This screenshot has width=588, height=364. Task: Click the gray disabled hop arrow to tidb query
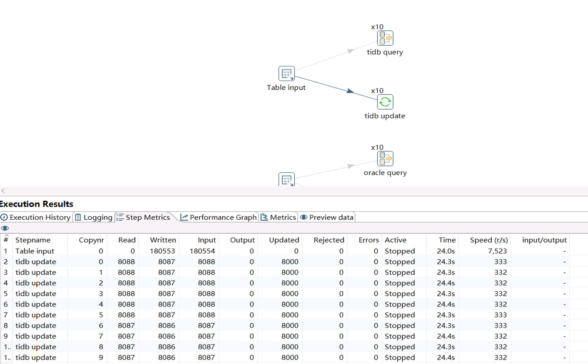coord(350,51)
